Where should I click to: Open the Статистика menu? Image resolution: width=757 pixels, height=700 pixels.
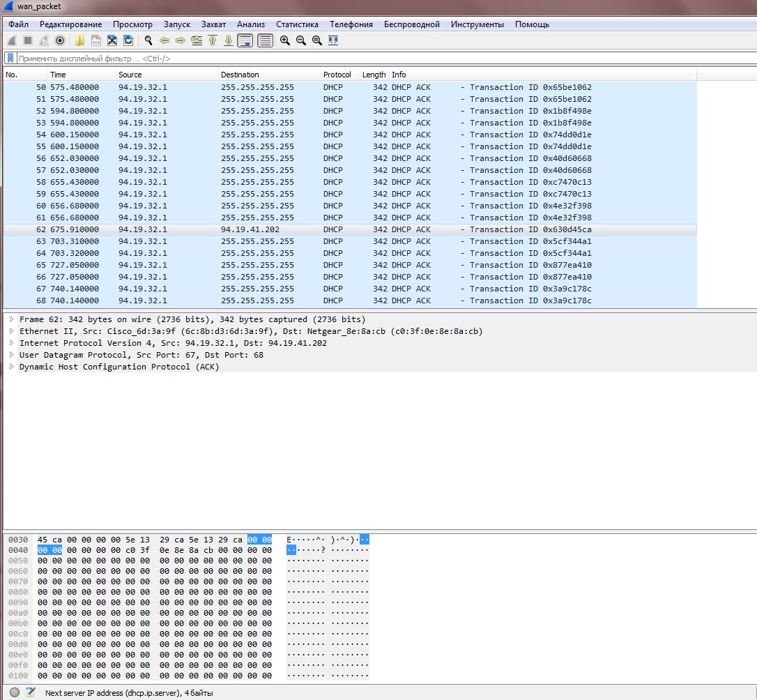click(297, 24)
